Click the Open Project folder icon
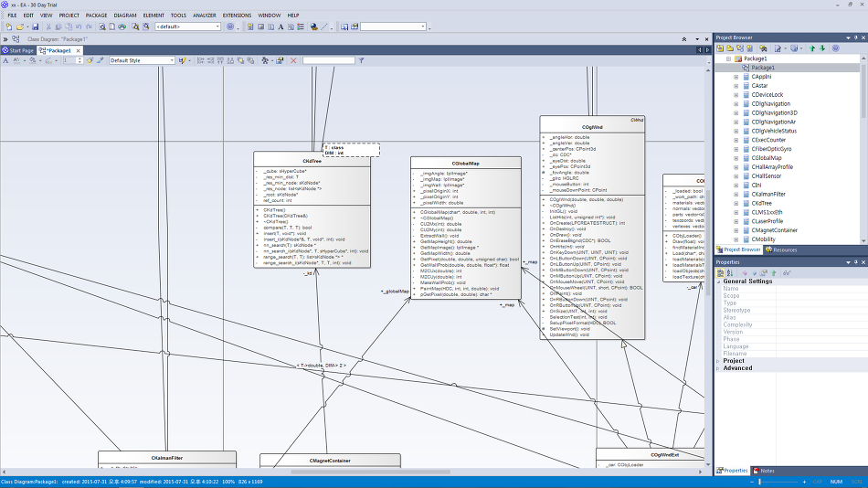The image size is (868, 488). click(x=20, y=27)
